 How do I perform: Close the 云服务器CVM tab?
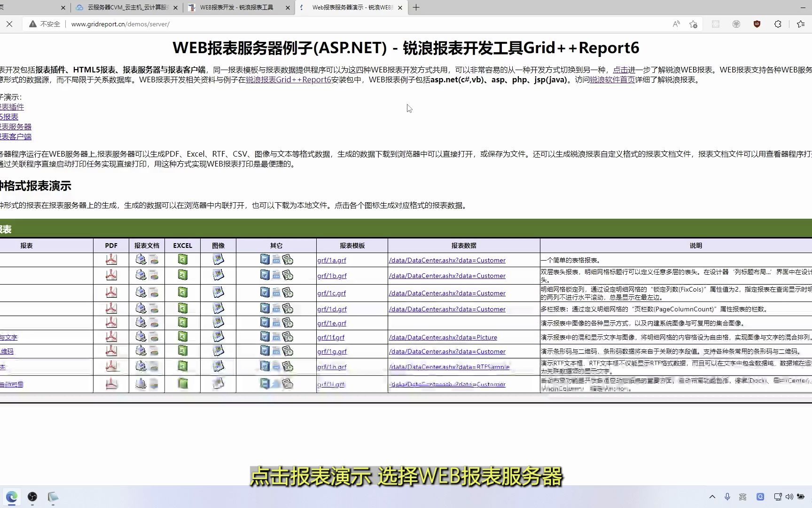175,8
